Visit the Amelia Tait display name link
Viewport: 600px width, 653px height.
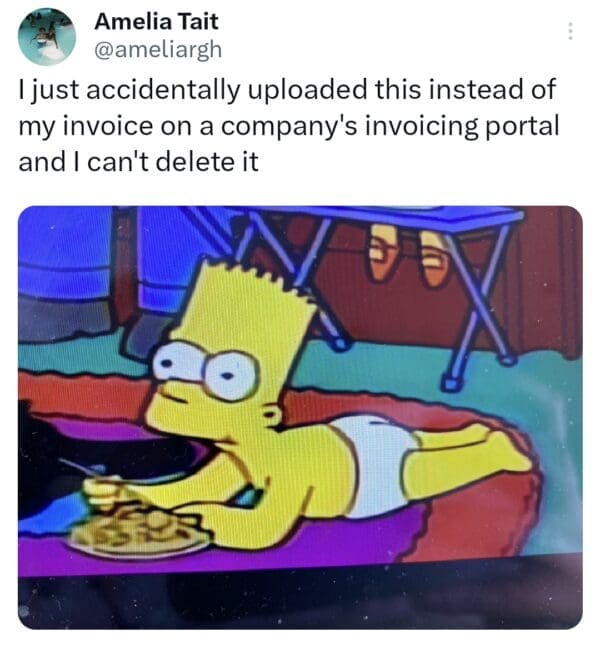pos(156,22)
